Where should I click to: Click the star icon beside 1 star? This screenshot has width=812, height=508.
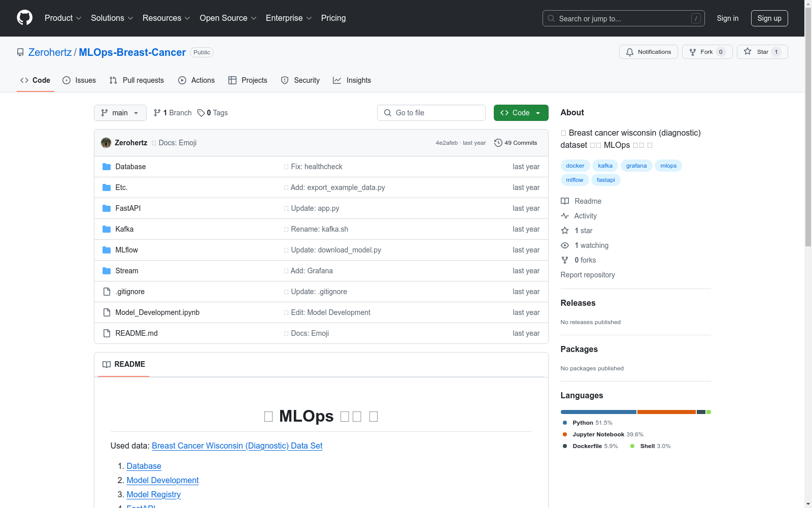pyautogui.click(x=565, y=231)
